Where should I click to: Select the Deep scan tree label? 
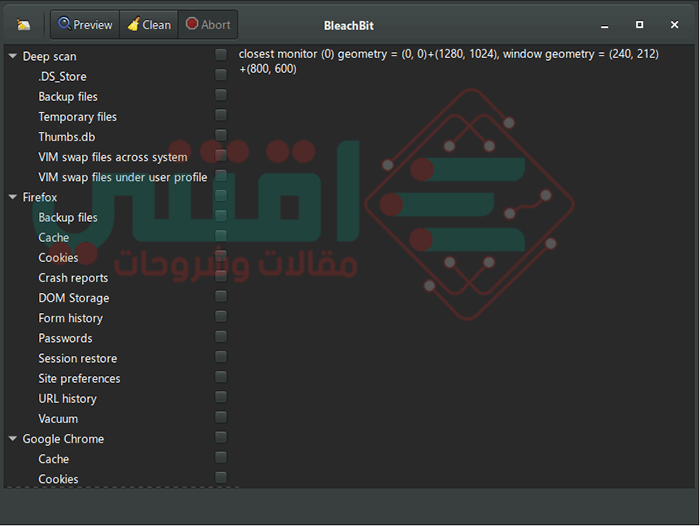[50, 57]
